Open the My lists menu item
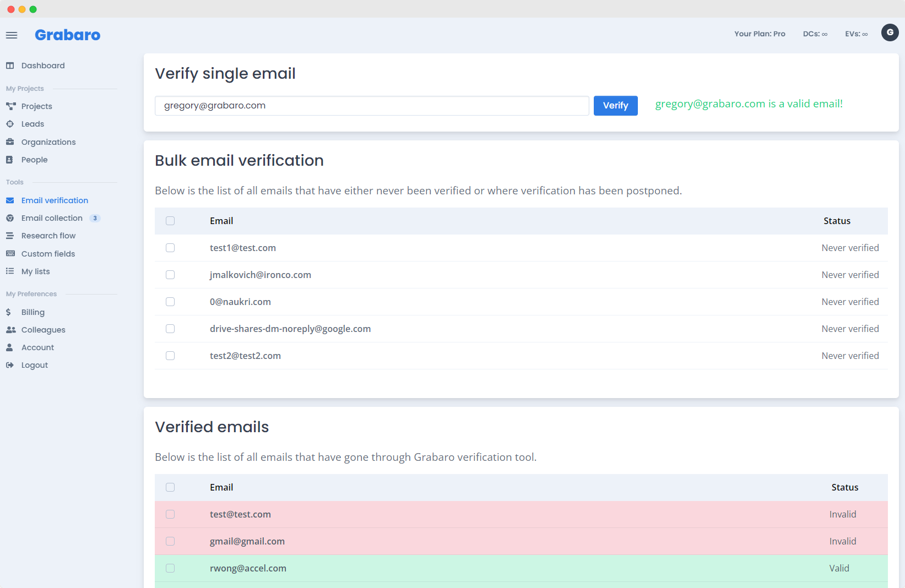The image size is (905, 588). pyautogui.click(x=35, y=271)
